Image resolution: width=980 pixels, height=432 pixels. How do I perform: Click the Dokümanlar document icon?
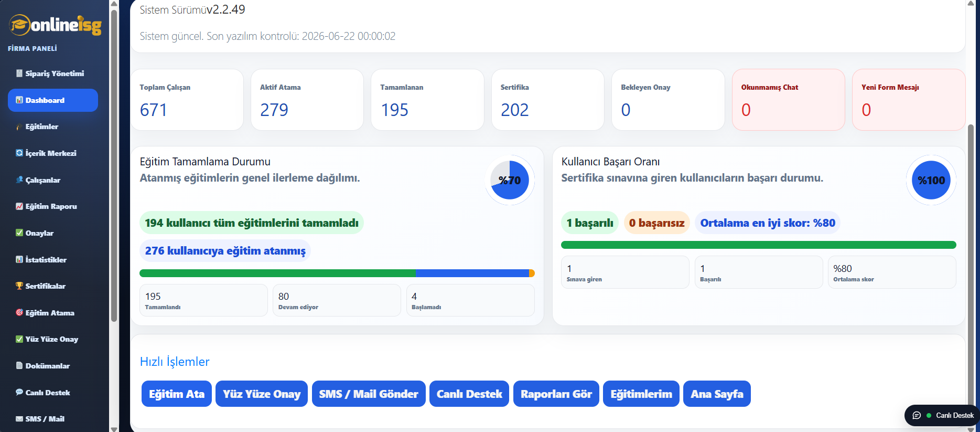(19, 366)
